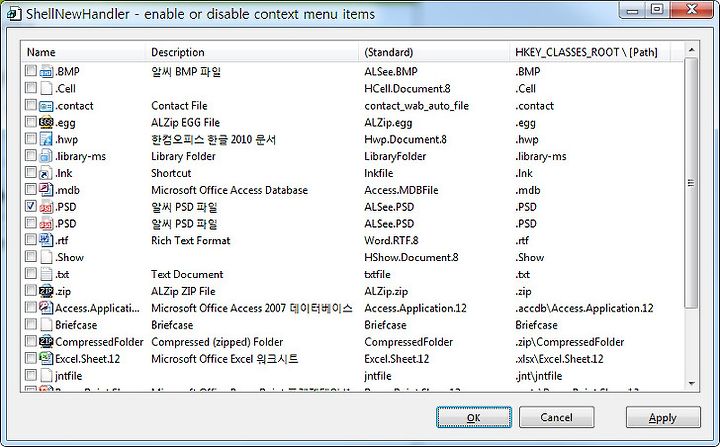Click the .BMP file type icon
Image resolution: width=720 pixels, height=447 pixels.
[x=46, y=72]
